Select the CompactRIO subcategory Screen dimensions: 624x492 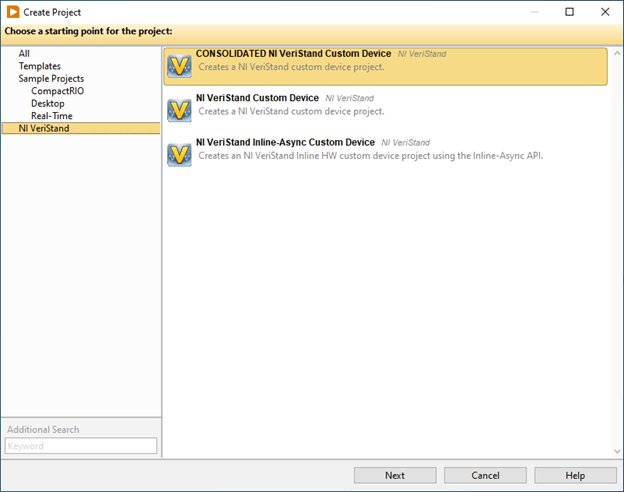coord(57,91)
